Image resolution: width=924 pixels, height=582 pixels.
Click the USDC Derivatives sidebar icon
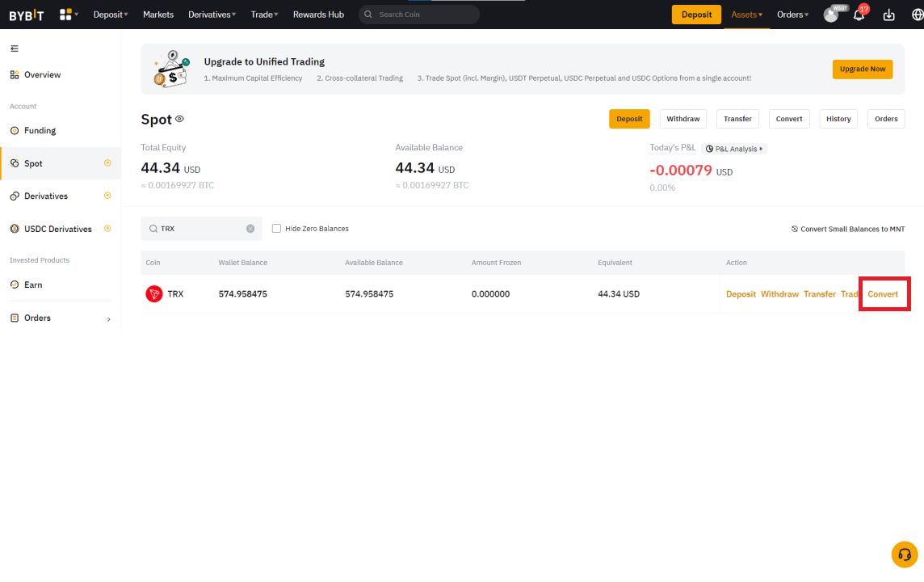click(x=15, y=229)
